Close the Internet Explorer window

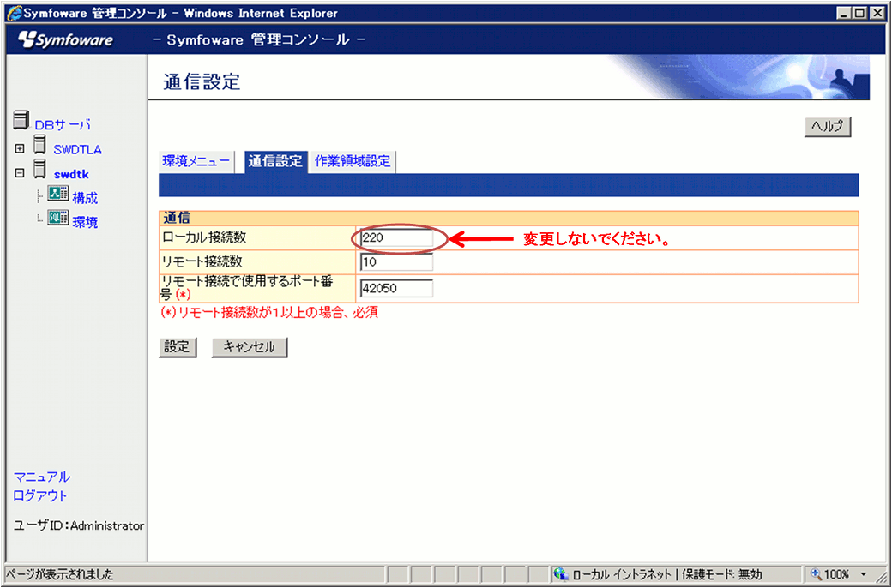coord(876,13)
